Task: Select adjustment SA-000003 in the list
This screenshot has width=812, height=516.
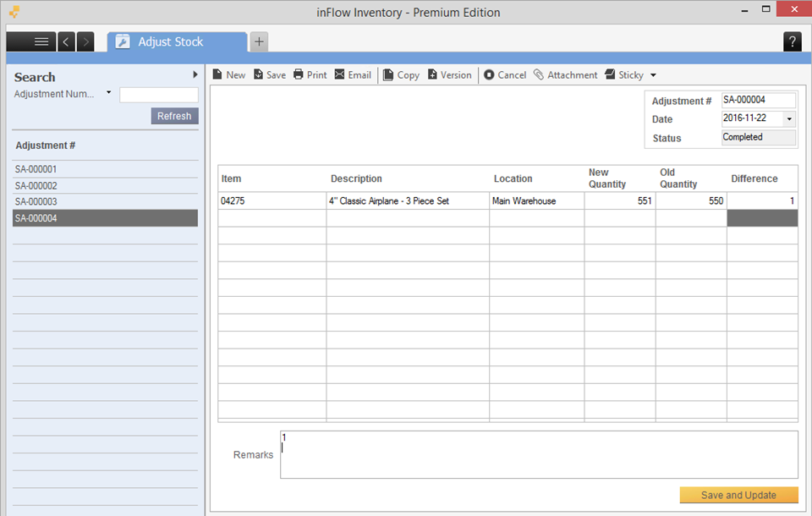Action: coord(105,201)
